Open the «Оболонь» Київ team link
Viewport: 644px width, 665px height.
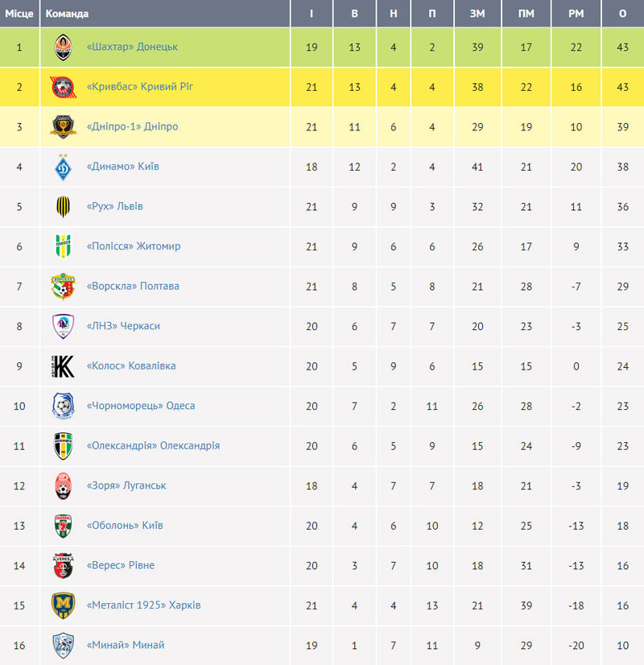(x=125, y=525)
